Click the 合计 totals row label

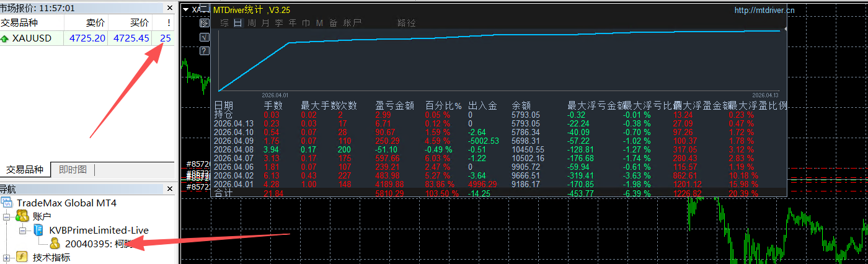coord(223,194)
